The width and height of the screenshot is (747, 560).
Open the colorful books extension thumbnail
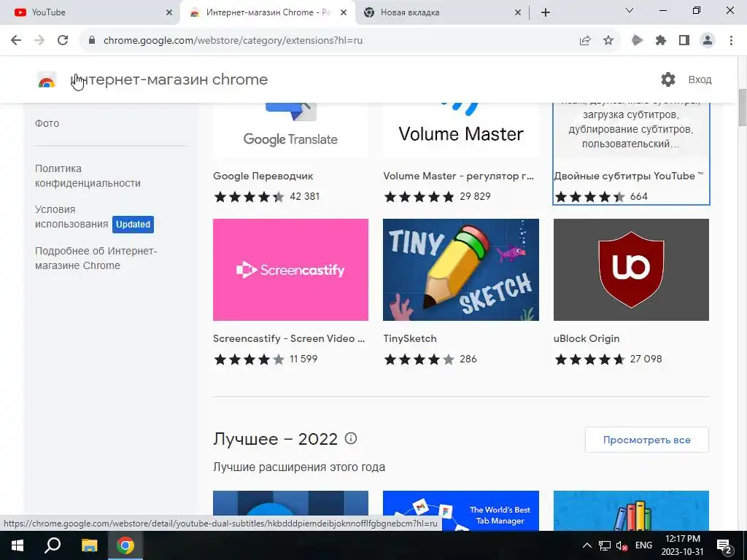(631, 510)
